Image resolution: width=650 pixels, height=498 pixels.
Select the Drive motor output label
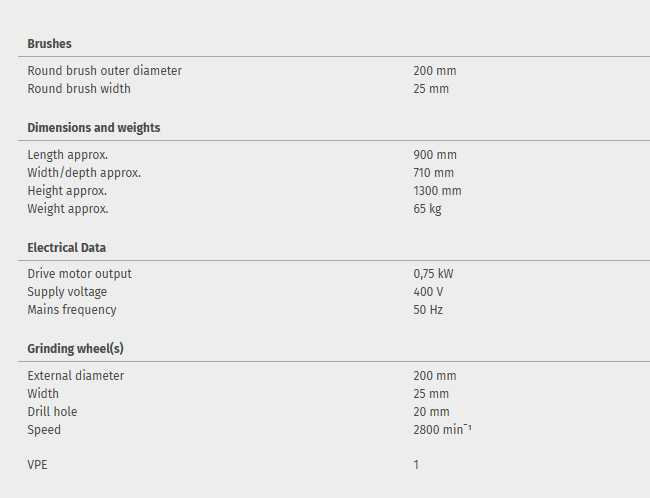pos(79,274)
